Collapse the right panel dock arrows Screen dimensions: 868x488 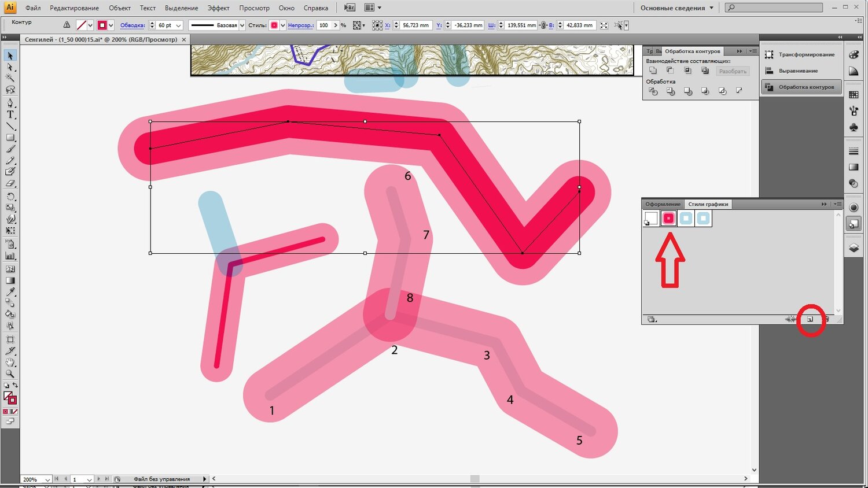840,37
